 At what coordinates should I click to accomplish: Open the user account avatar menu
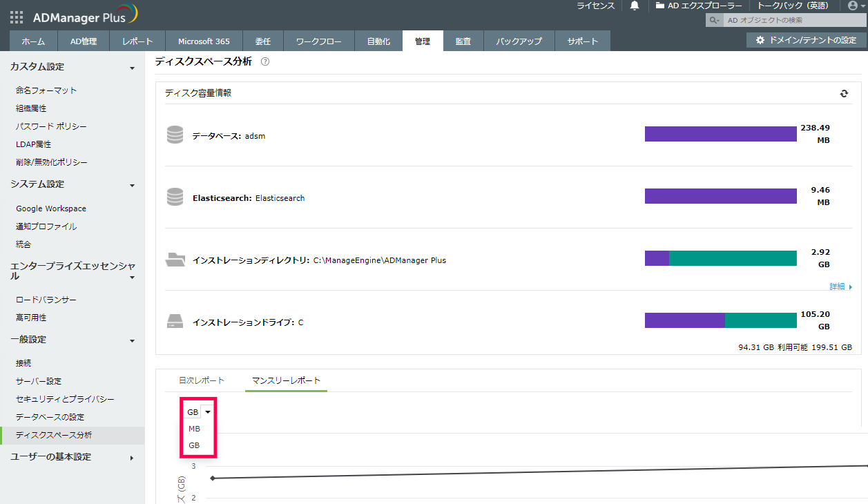point(856,6)
